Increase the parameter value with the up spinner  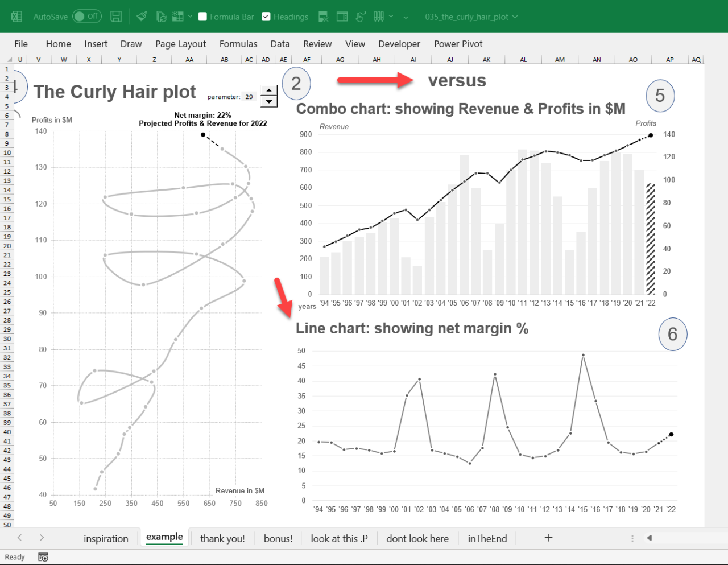coord(268,90)
